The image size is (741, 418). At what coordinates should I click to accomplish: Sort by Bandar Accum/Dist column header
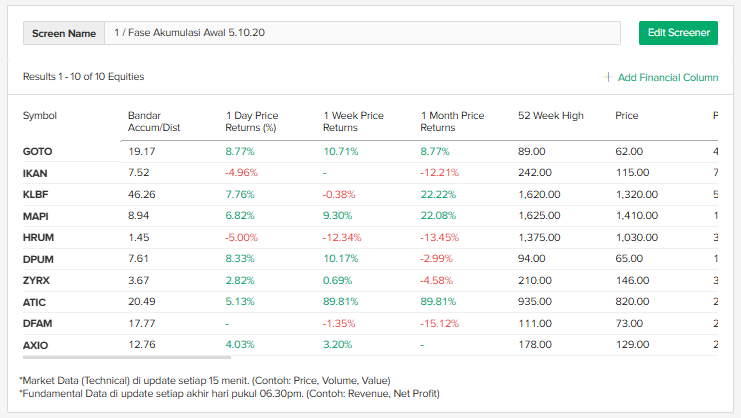click(152, 121)
